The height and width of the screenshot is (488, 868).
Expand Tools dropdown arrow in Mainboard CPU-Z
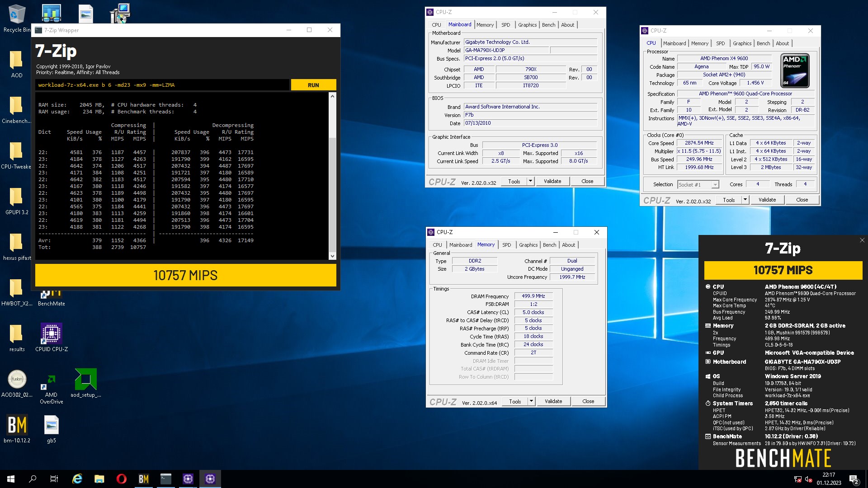(x=531, y=181)
